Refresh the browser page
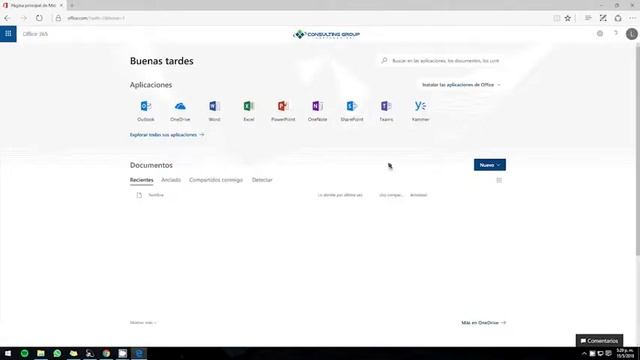This screenshot has height=360, width=640. click(39, 18)
